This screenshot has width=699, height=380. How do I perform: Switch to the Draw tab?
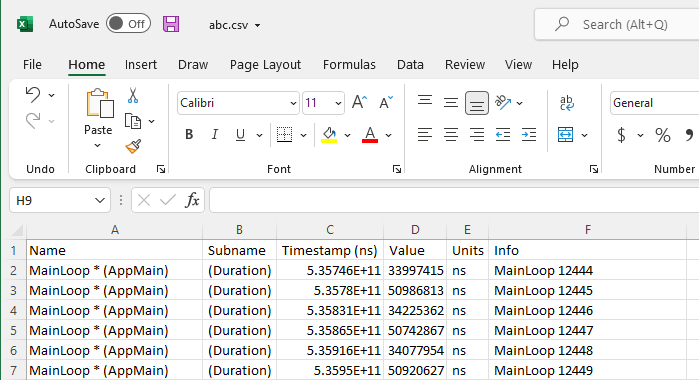pos(193,65)
